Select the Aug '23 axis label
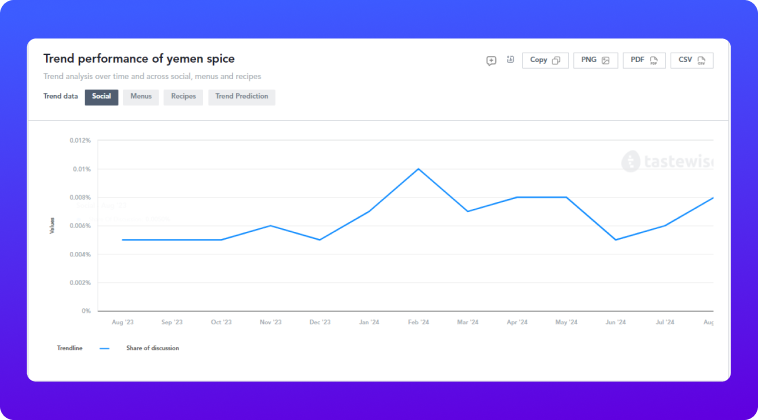Screen dimensions: 758x420 click(122, 322)
